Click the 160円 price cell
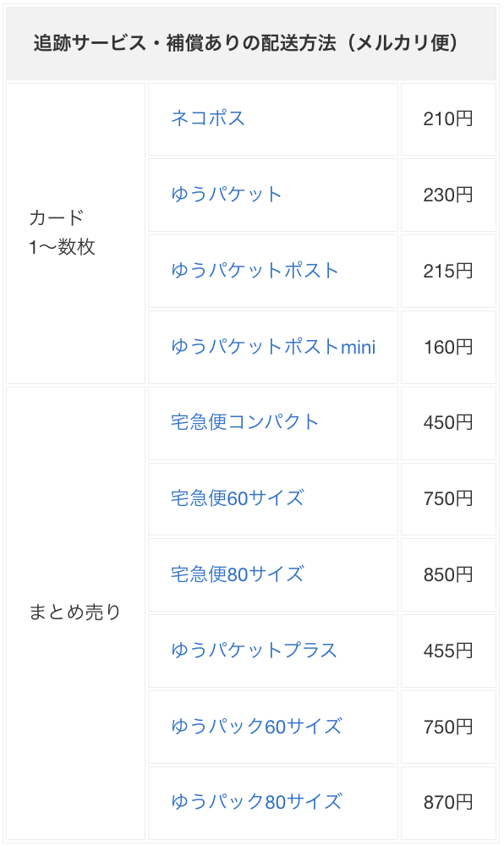504x846 pixels. point(448,347)
